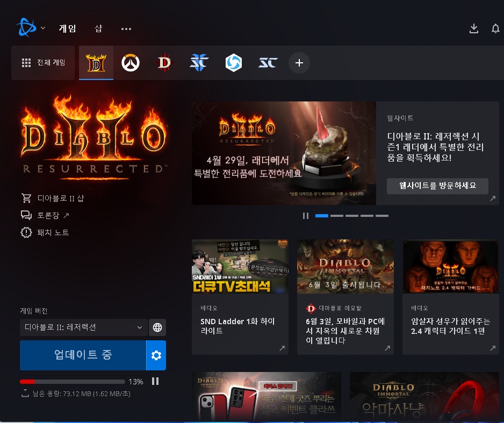Viewport: 504px width, 423px height.
Task: Open the downloads icon at top right
Action: pyautogui.click(x=474, y=28)
